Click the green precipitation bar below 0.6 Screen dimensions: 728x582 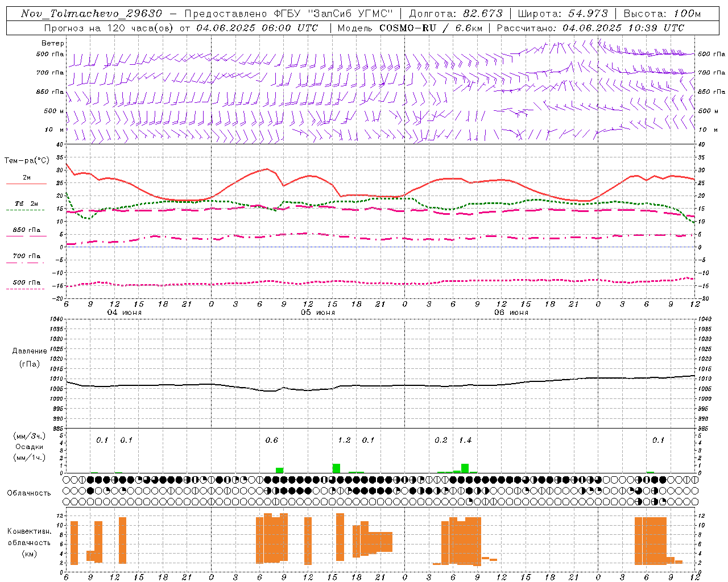pyautogui.click(x=279, y=471)
